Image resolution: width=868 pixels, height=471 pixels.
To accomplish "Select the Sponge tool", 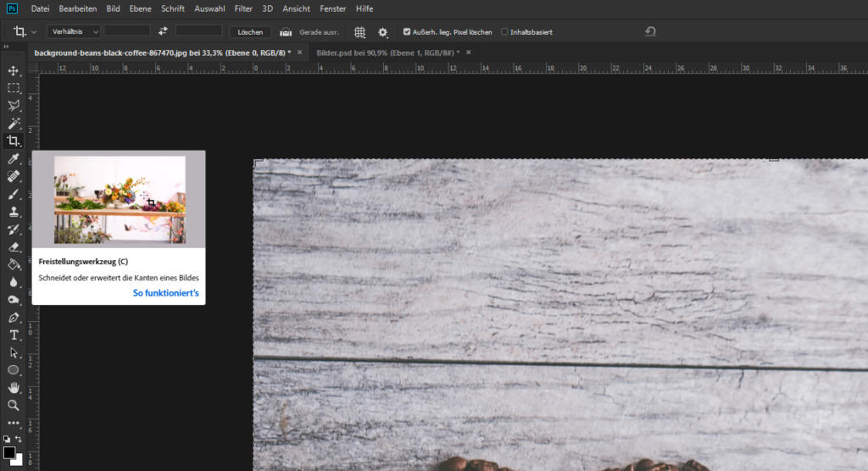I will pyautogui.click(x=14, y=300).
